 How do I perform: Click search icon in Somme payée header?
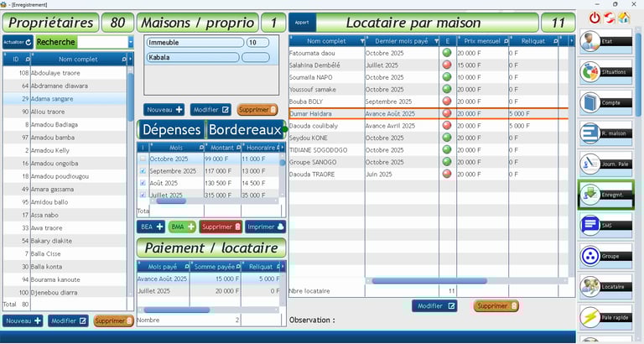238,267
